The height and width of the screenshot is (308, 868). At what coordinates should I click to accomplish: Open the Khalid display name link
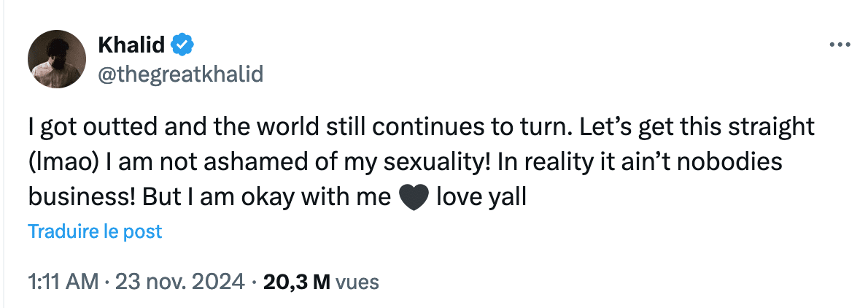pyautogui.click(x=131, y=45)
